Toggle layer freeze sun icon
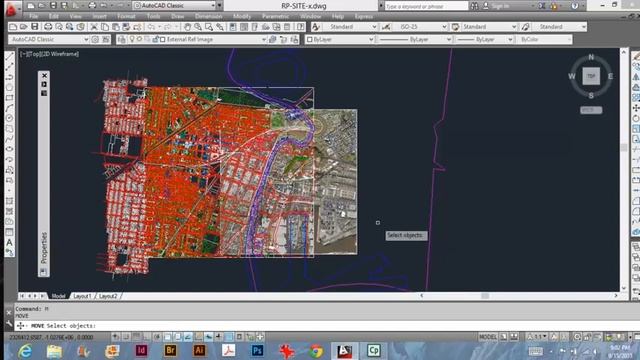The image size is (640, 360). (x=140, y=40)
